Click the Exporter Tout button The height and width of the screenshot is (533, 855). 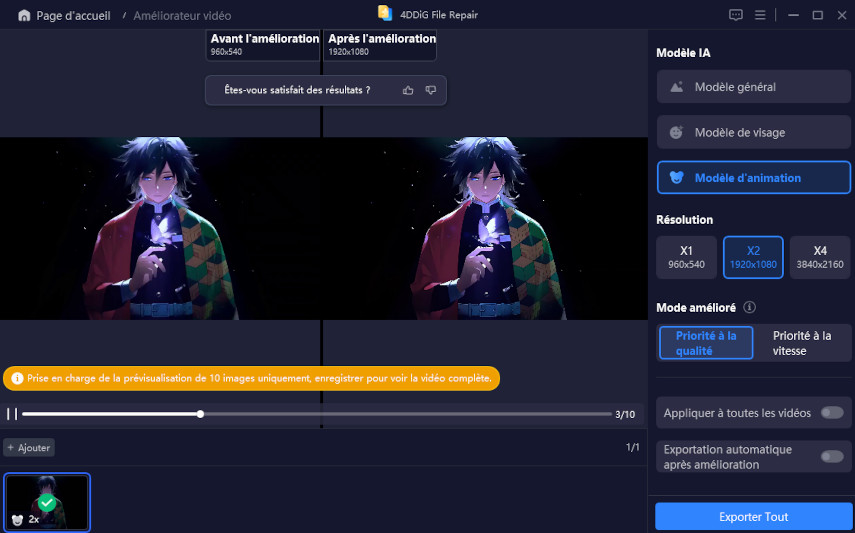click(753, 517)
